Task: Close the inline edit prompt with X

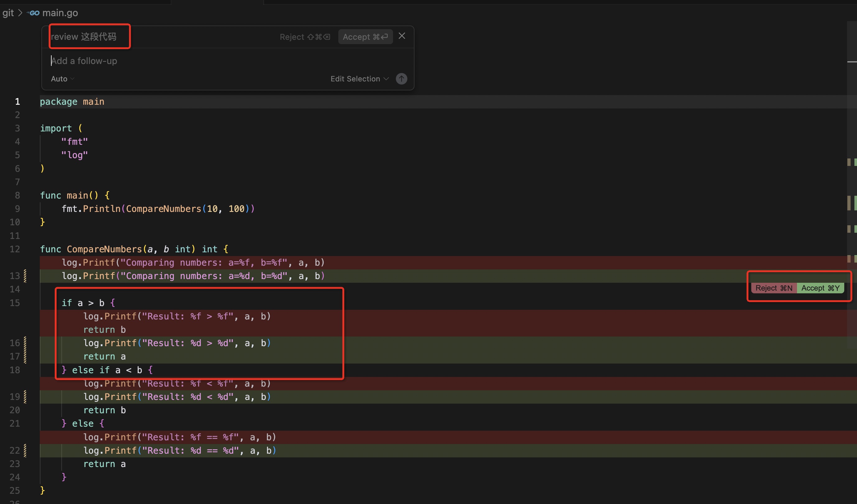Action: point(402,36)
